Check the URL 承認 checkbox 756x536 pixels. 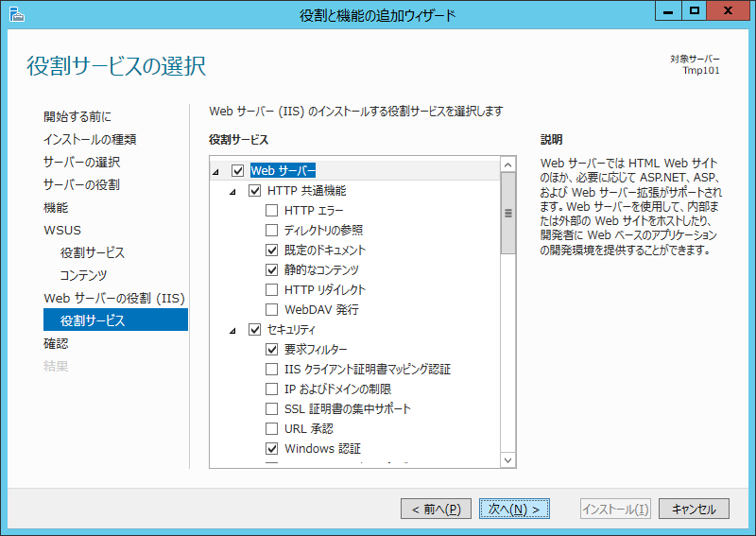(272, 428)
